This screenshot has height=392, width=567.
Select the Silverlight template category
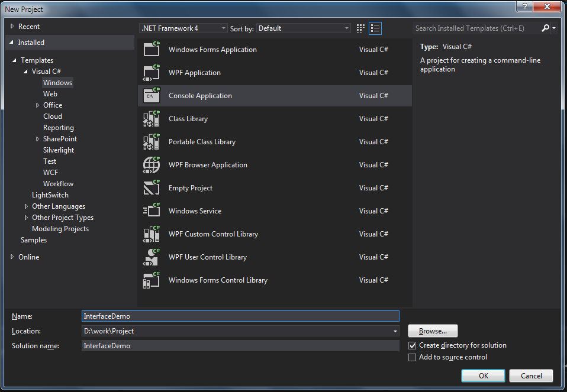pyautogui.click(x=59, y=150)
